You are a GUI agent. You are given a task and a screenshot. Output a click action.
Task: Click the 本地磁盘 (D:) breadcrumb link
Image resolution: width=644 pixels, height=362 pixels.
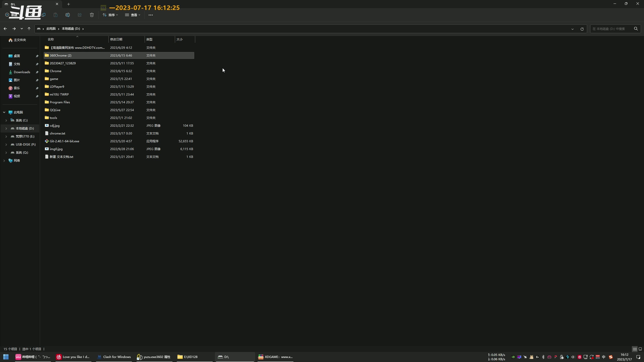[x=71, y=28]
